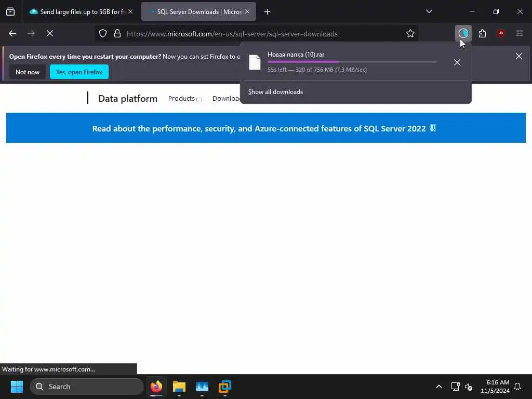This screenshot has width=532, height=399.
Task: Open muted volume tray icon
Action: tap(469, 387)
